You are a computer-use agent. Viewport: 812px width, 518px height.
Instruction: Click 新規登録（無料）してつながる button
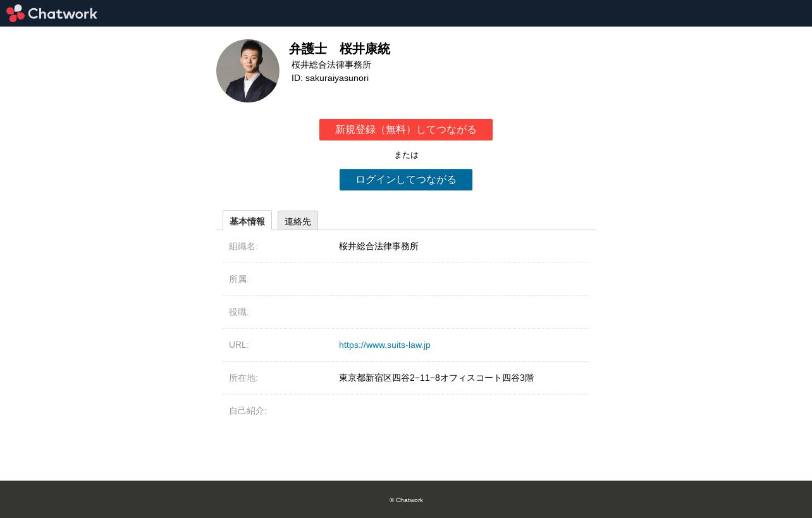coord(406,130)
